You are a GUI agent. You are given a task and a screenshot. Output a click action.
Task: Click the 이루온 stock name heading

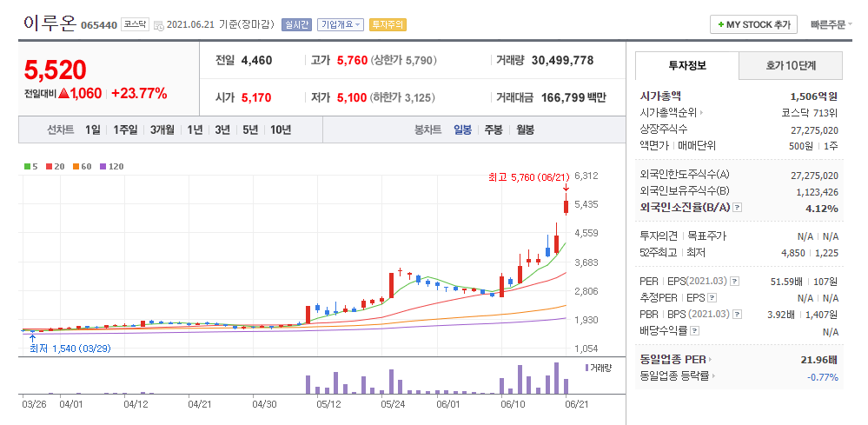coord(50,23)
